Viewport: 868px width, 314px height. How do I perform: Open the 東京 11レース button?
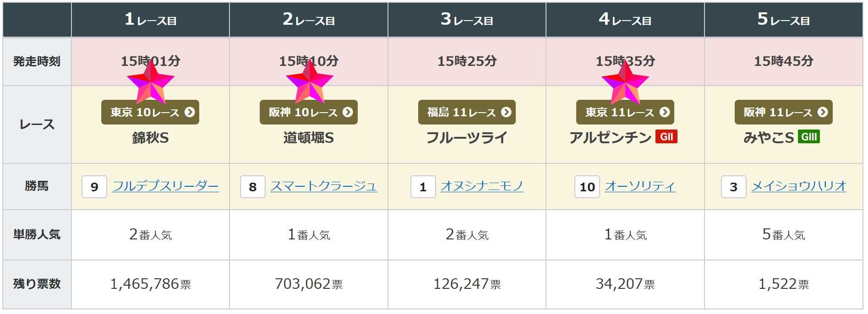click(625, 112)
